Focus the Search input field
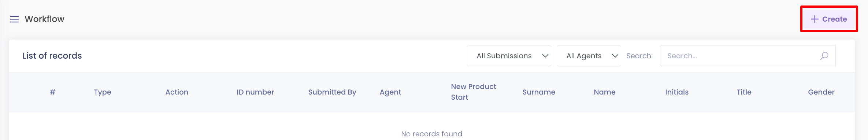Screen dimensions: 868x140 click(748, 56)
